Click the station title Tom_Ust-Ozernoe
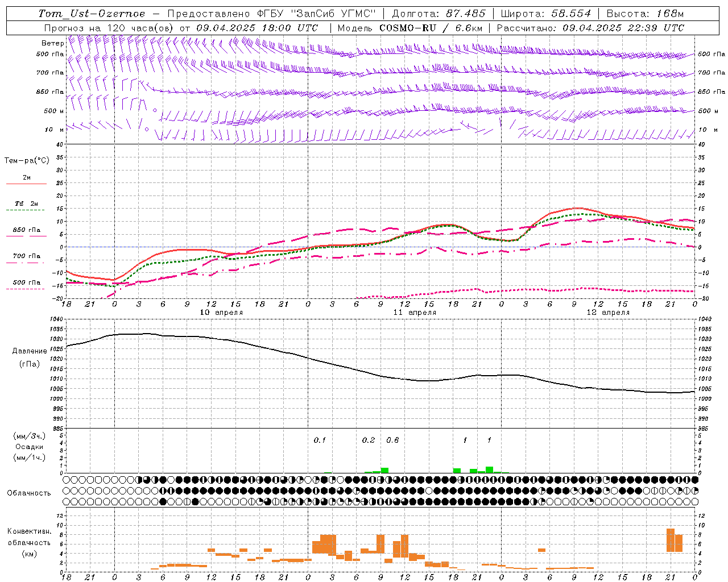Image resolution: width=728 pixels, height=582 pixels. click(92, 14)
